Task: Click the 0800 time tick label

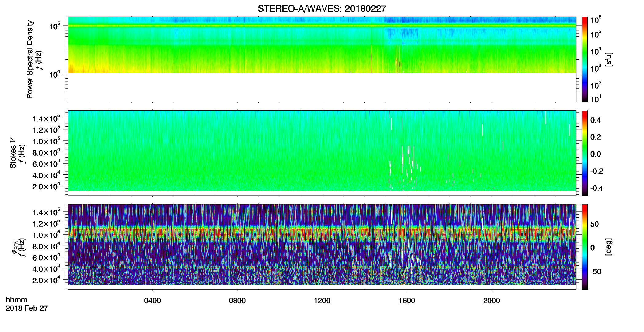Action: (237, 301)
